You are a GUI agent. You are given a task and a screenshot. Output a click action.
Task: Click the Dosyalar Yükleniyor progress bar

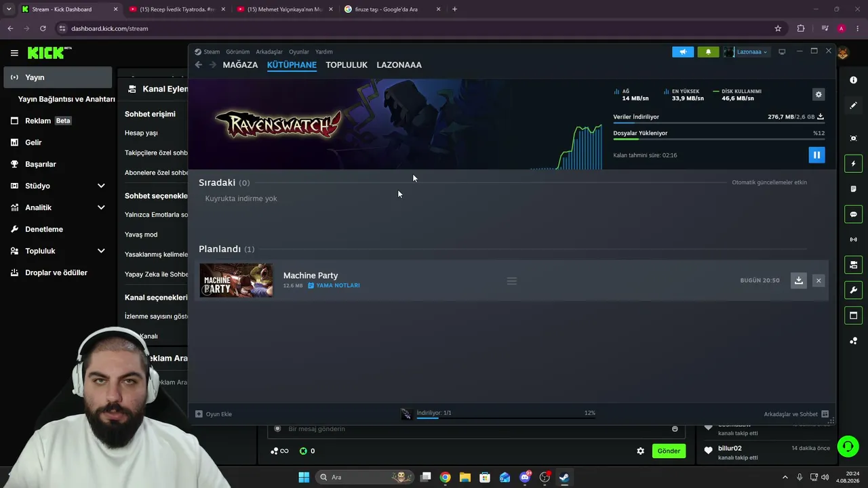(719, 139)
